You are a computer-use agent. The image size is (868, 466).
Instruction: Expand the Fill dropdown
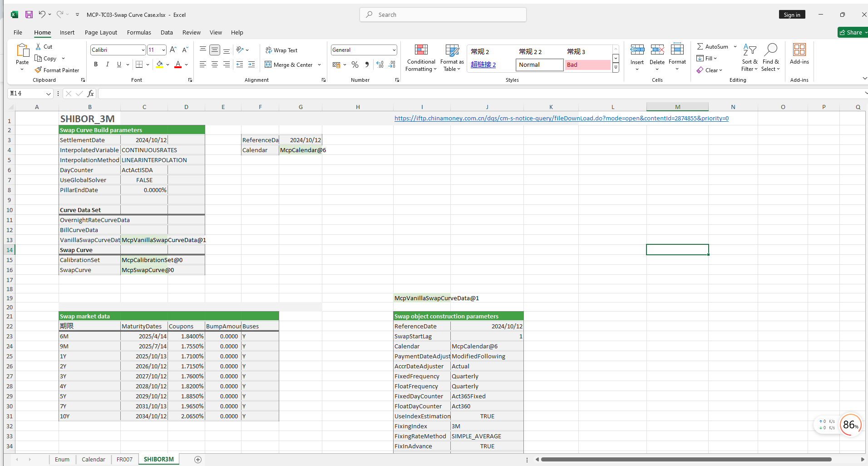click(715, 59)
